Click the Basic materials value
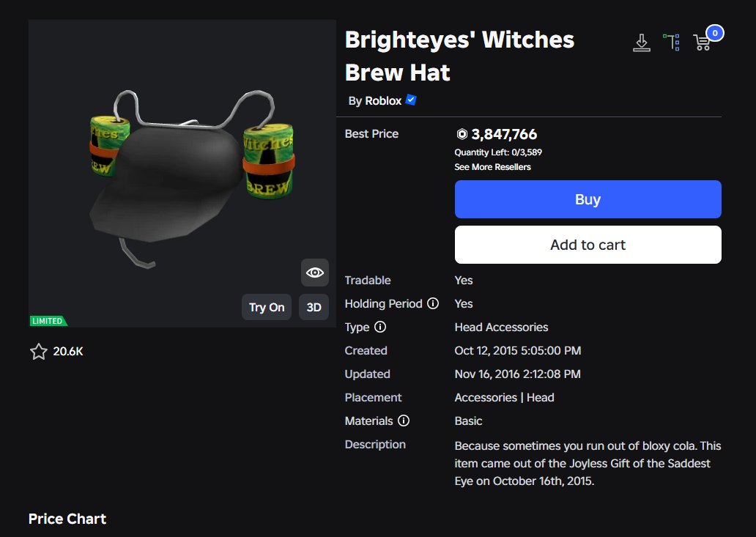 tap(468, 421)
